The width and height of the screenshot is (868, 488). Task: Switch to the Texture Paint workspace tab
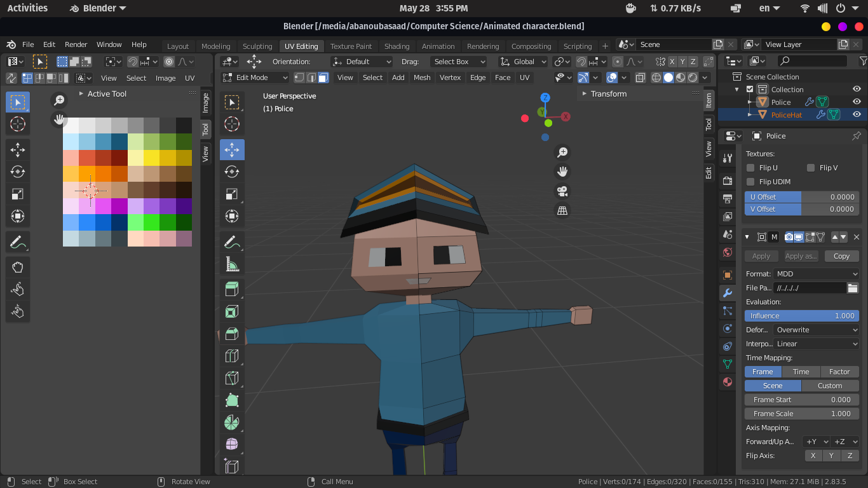coord(351,46)
